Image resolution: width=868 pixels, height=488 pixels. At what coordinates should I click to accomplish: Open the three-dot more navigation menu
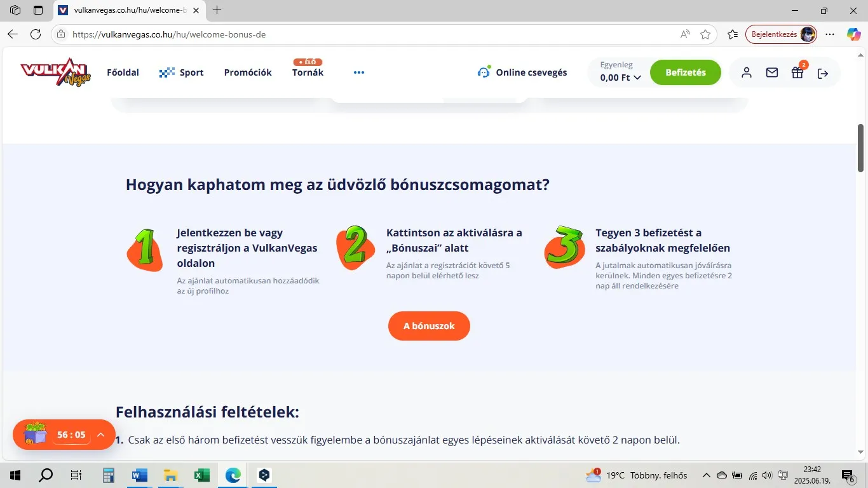coord(359,72)
